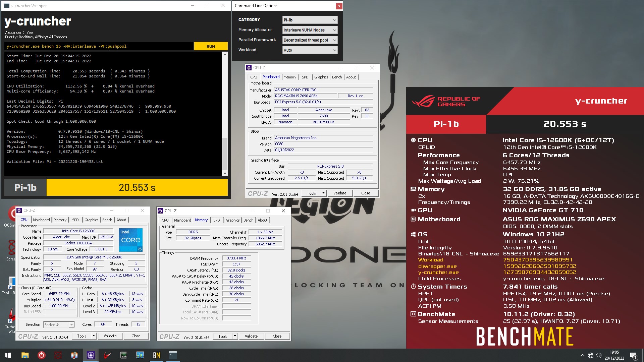The width and height of the screenshot is (644, 362).
Task: Expand Tools arrow in CPU-Z CPU window
Action: tap(94, 336)
